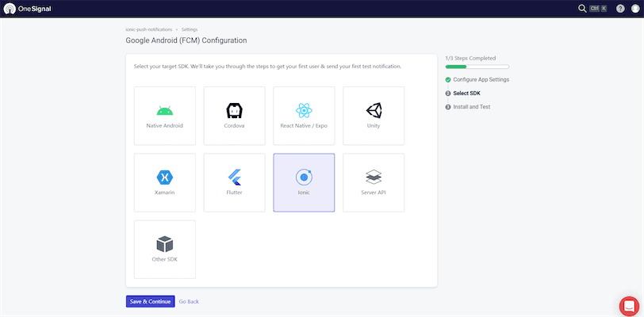Screen dimensions: 644x317
Task: Click the Ctrl K shortcut badge
Action: (598, 8)
